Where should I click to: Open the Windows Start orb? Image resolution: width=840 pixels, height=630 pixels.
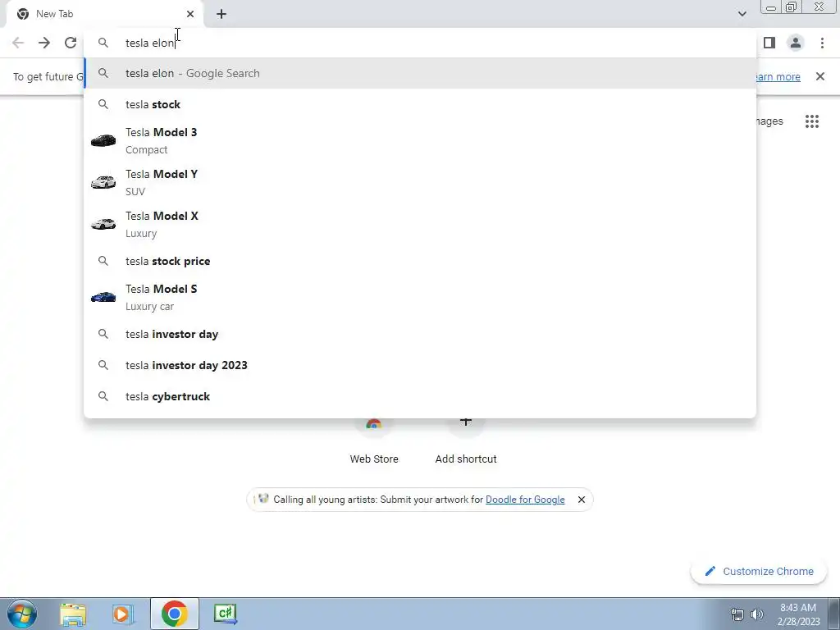(22, 614)
